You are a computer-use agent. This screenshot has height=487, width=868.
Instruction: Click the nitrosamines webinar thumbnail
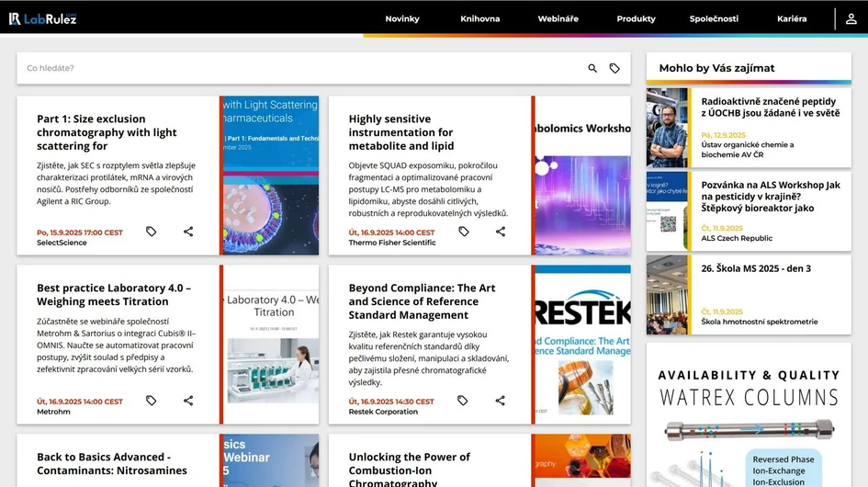tap(271, 460)
